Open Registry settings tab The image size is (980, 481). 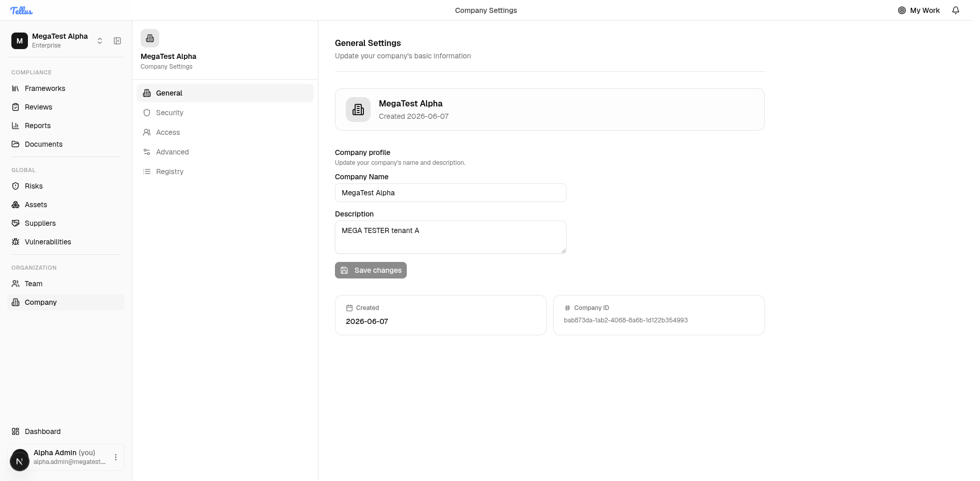[x=225, y=172]
